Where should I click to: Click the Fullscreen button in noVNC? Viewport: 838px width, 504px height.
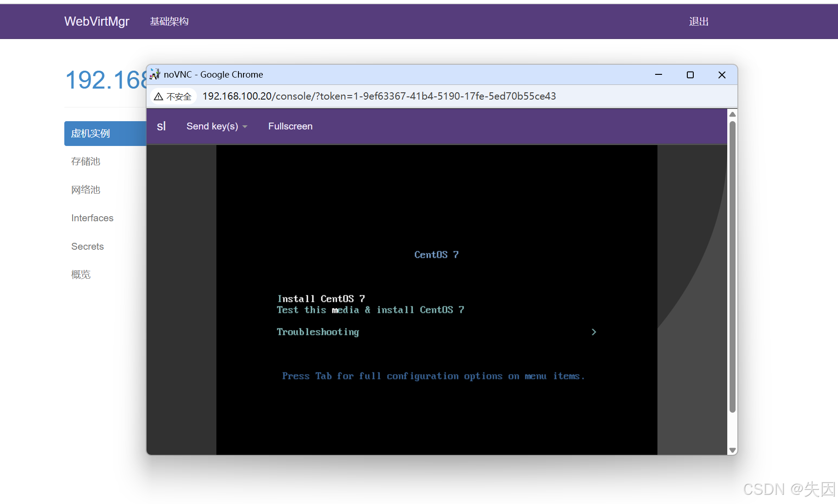click(290, 126)
